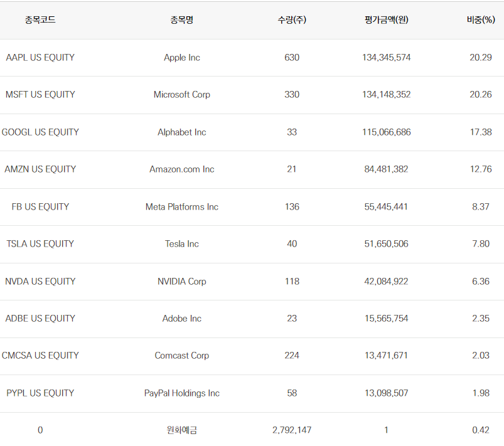Click the 수량(주) column header
The height and width of the screenshot is (446, 504).
[292, 20]
